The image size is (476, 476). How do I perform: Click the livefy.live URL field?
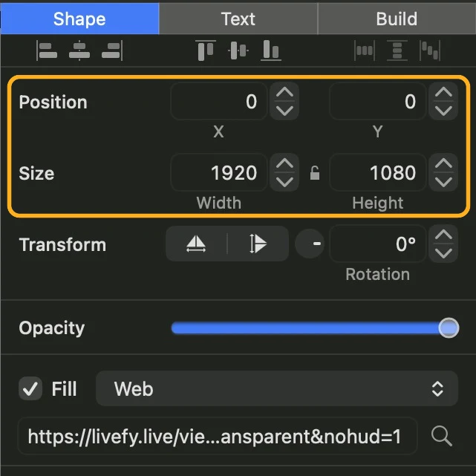coord(218,436)
